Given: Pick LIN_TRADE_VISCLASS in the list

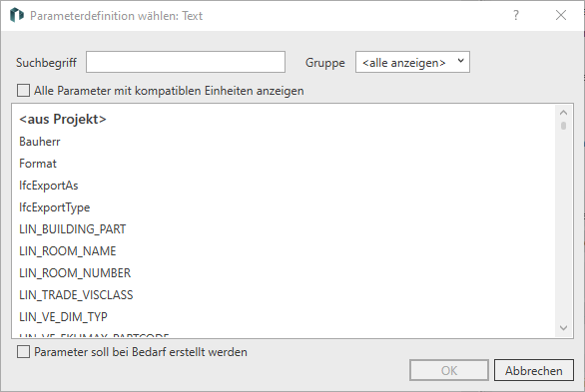Looking at the screenshot, I should (76, 295).
